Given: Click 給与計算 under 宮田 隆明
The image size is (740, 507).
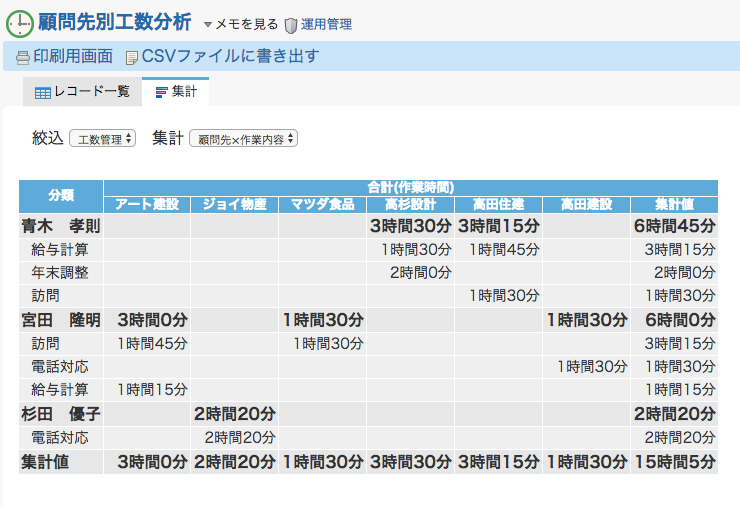Looking at the screenshot, I should 60,389.
